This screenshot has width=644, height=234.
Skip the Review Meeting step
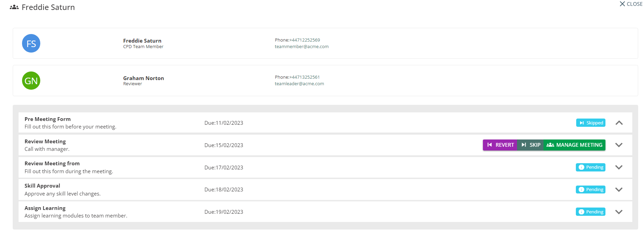530,145
